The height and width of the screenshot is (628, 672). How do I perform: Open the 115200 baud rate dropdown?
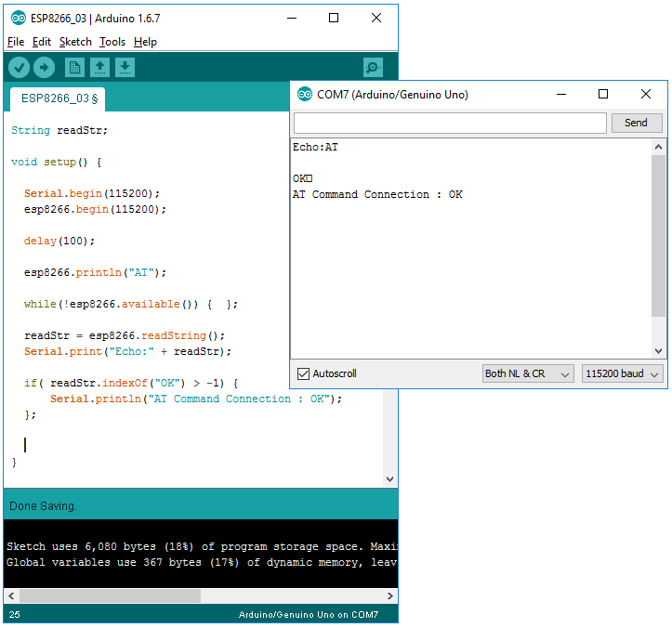click(x=622, y=373)
